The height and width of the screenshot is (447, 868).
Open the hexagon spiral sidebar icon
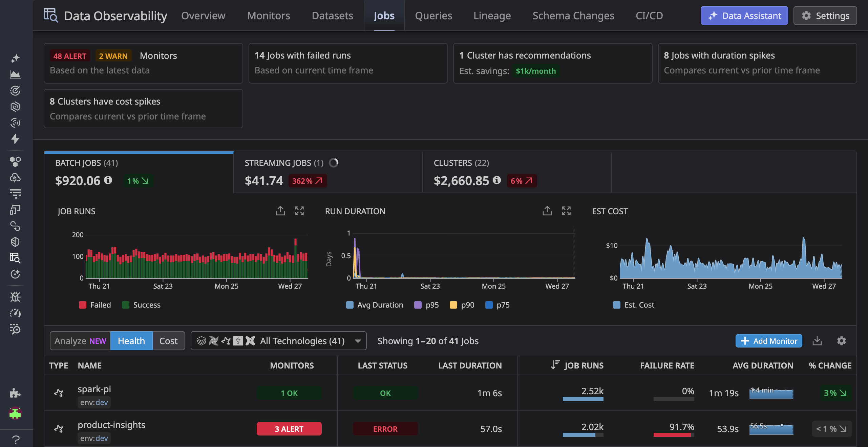15,107
